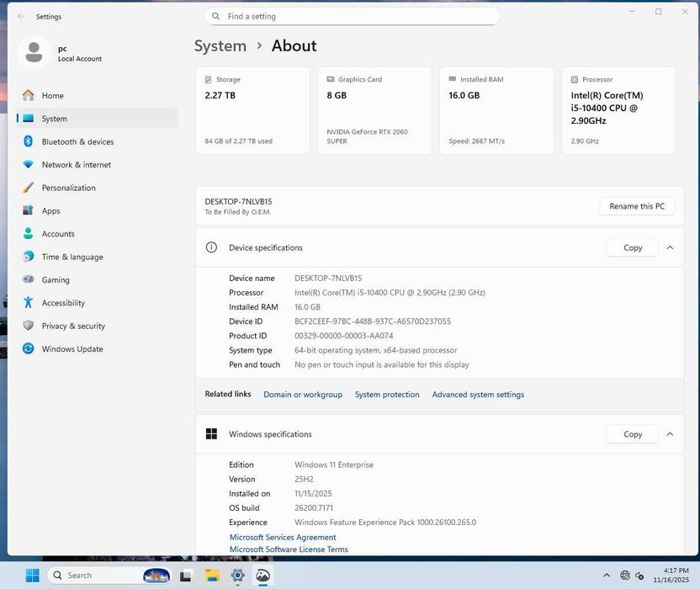
Task: Click the Personalization paintbrush icon
Action: pos(28,187)
